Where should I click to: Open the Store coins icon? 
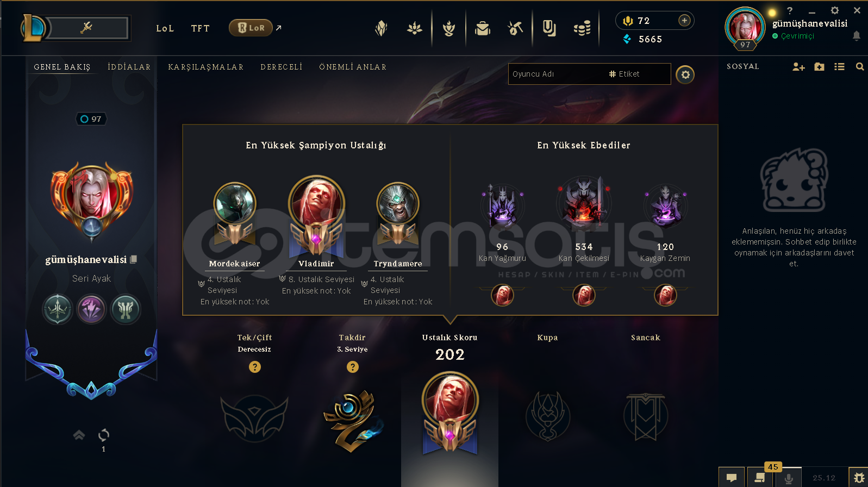pyautogui.click(x=582, y=28)
